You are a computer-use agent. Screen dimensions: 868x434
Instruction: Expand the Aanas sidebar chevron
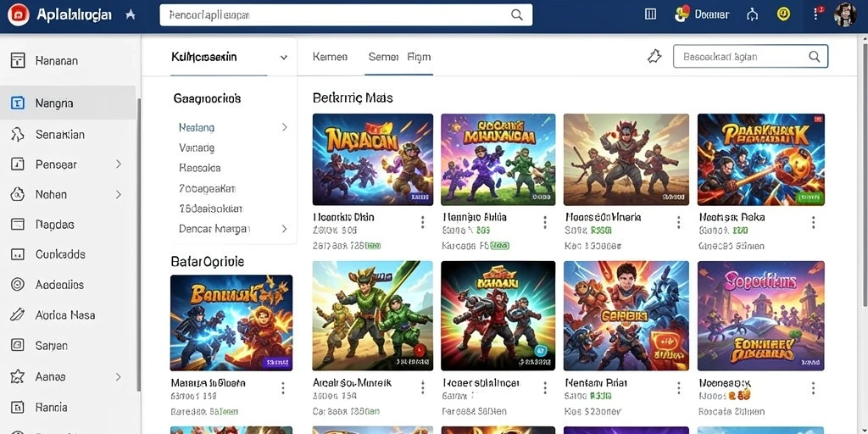[118, 377]
